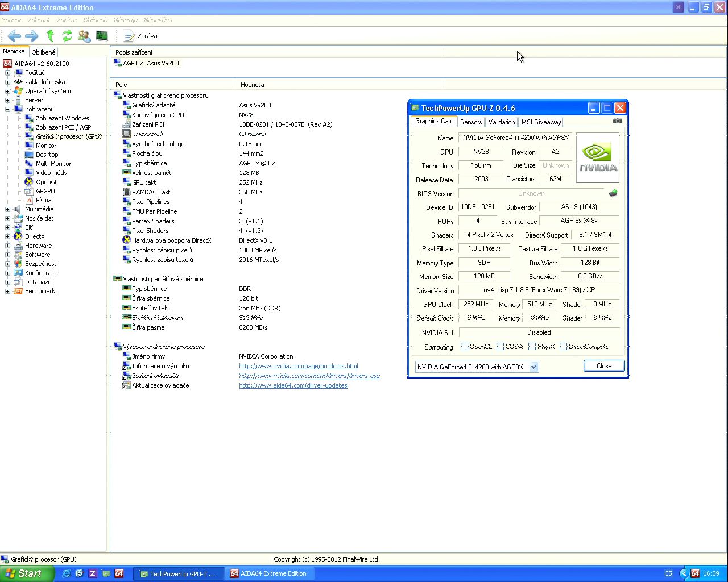This screenshot has width=728, height=582.
Task: Open the Nástroje menu
Action: (x=126, y=20)
